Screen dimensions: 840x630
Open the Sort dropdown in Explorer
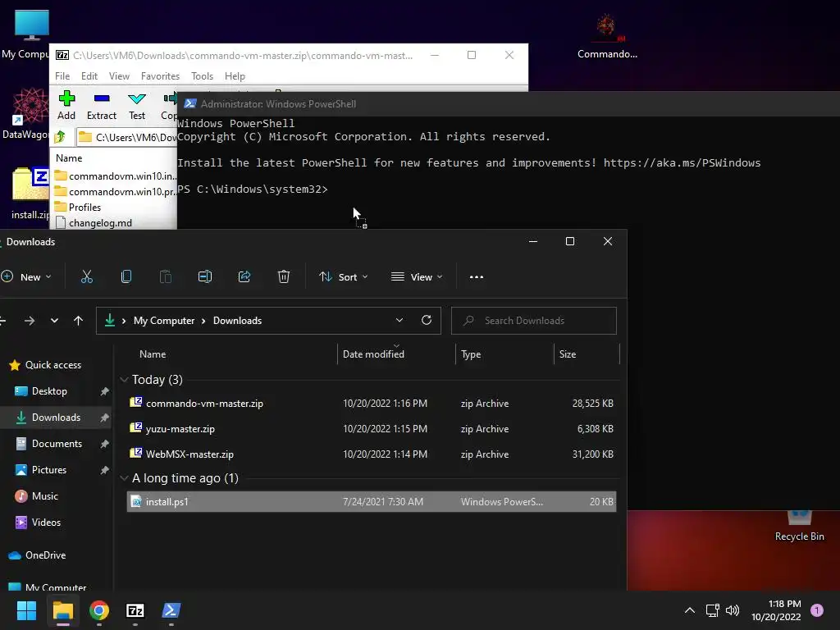(344, 277)
